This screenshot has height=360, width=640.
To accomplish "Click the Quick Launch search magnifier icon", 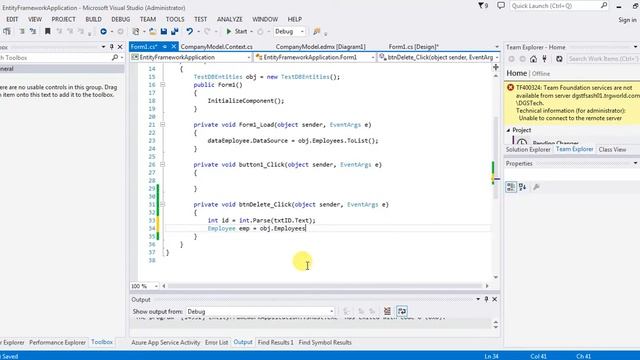I will 604,5.
